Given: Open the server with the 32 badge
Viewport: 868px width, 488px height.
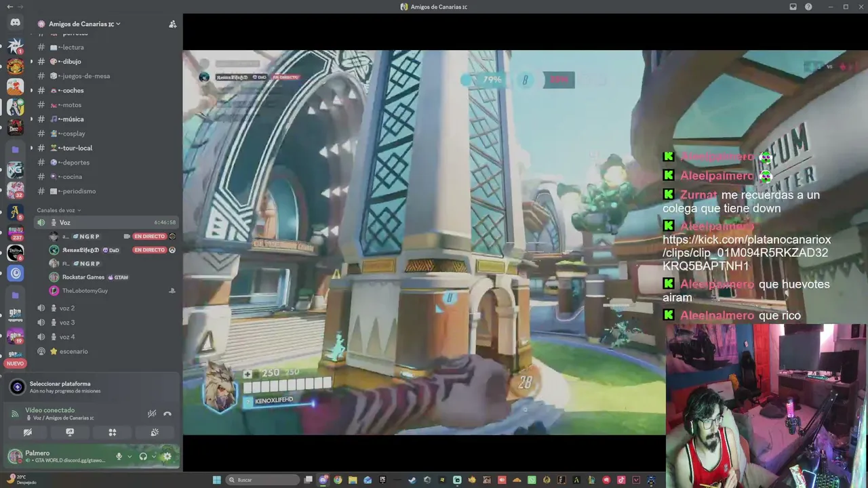Looking at the screenshot, I should [15, 190].
